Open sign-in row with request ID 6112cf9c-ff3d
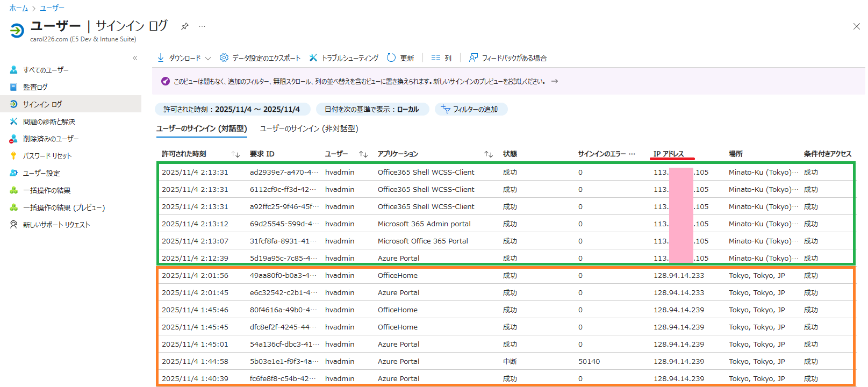 [505, 189]
